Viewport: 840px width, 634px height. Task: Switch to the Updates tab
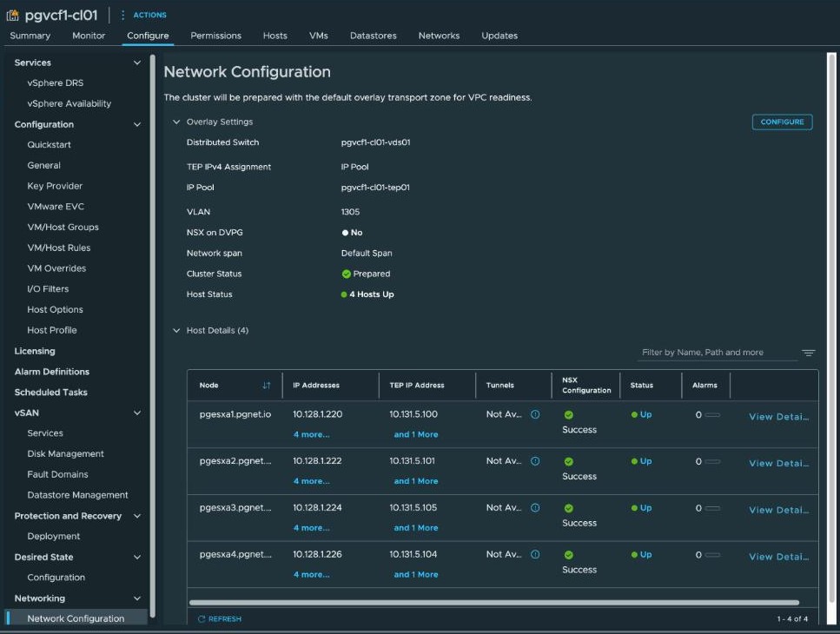[499, 36]
